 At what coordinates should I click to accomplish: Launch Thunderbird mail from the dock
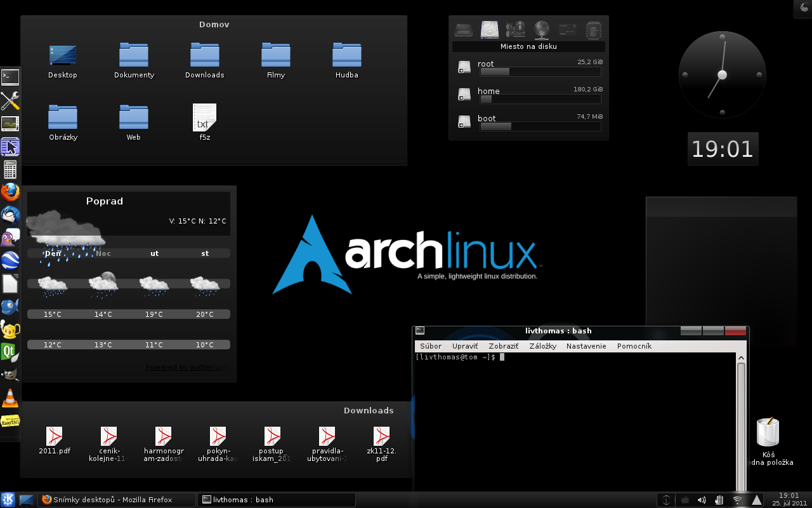click(10, 215)
